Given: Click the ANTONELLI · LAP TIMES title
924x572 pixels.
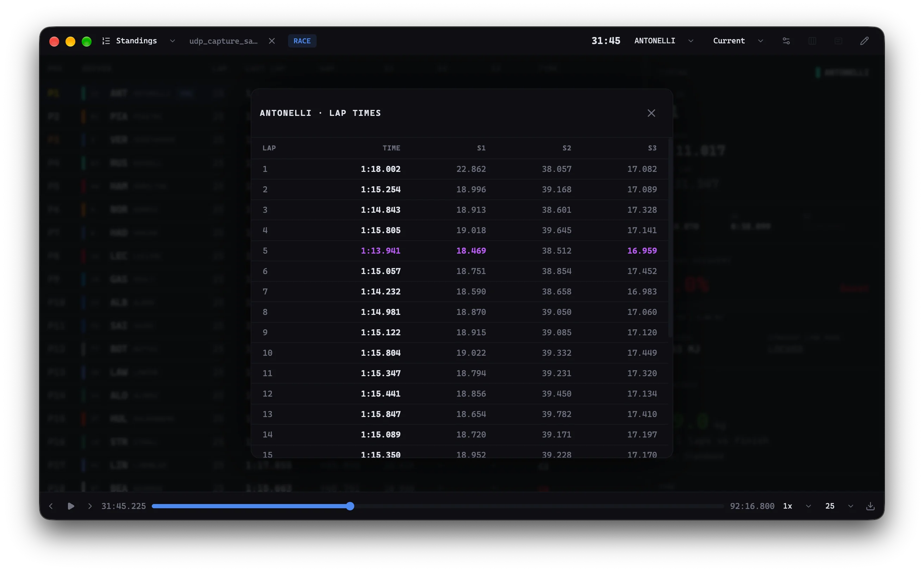Looking at the screenshot, I should coord(320,113).
